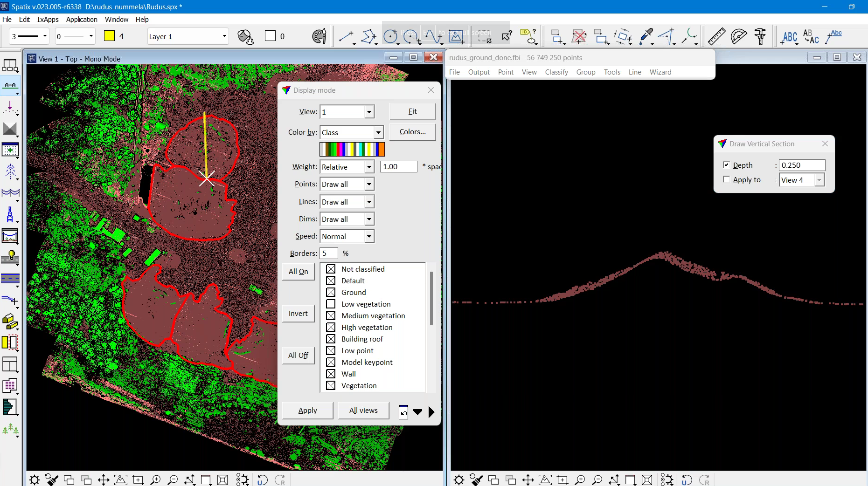This screenshot has height=486, width=868.
Task: Uncheck the Depth checkbox
Action: pos(726,165)
